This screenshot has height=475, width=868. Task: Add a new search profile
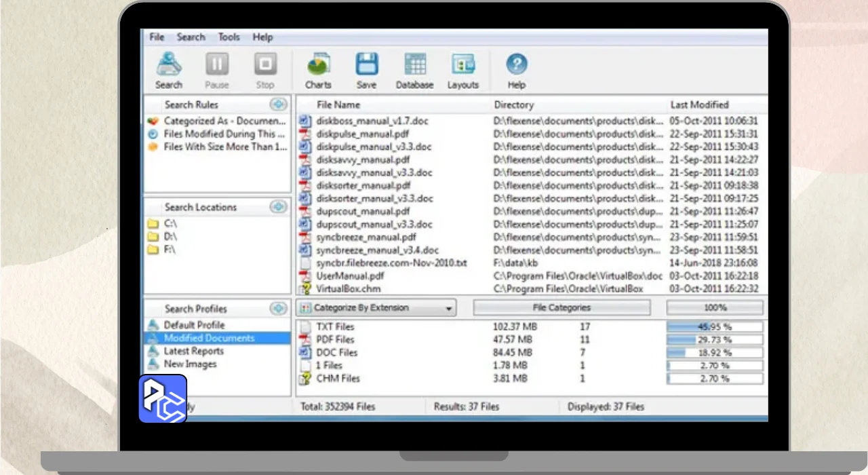click(x=278, y=309)
